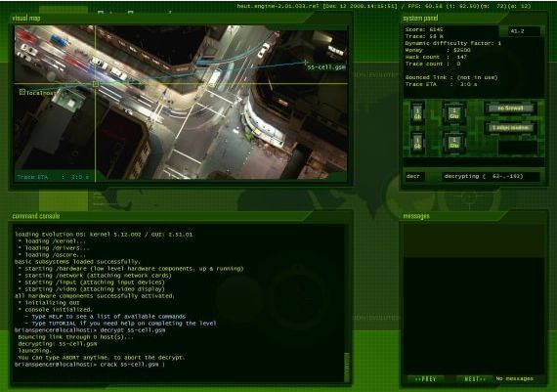The width and height of the screenshot is (557, 392).
Task: Click 'loading Evolution OS' boot line
Action: tap(104, 235)
